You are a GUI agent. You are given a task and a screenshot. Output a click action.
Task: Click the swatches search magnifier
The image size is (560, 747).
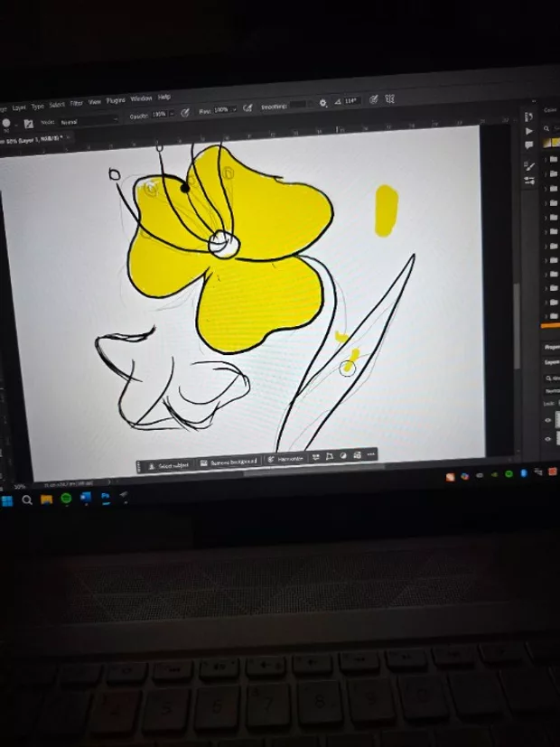(547, 128)
